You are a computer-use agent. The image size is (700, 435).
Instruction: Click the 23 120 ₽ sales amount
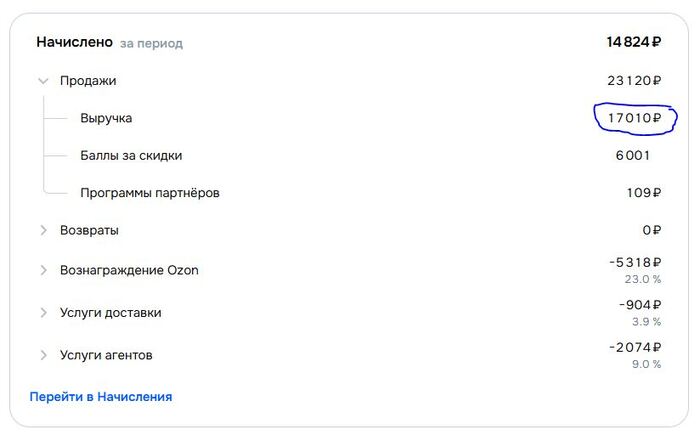[634, 81]
